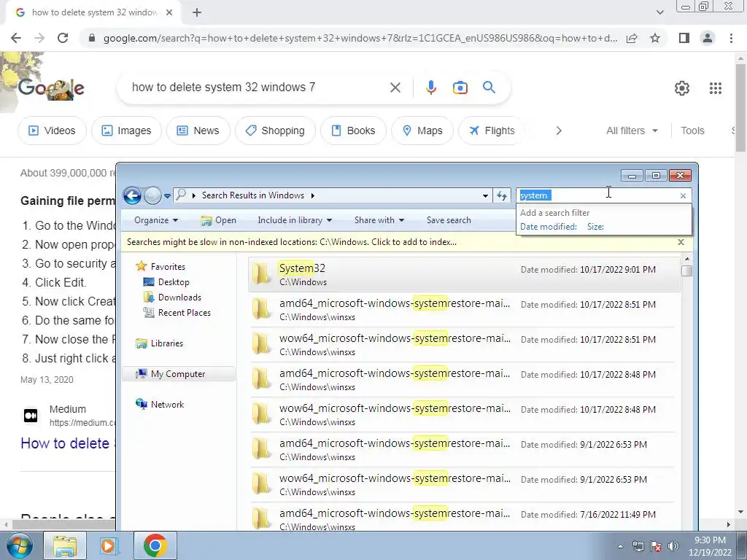Click the Google search magnifier button

pos(489,87)
